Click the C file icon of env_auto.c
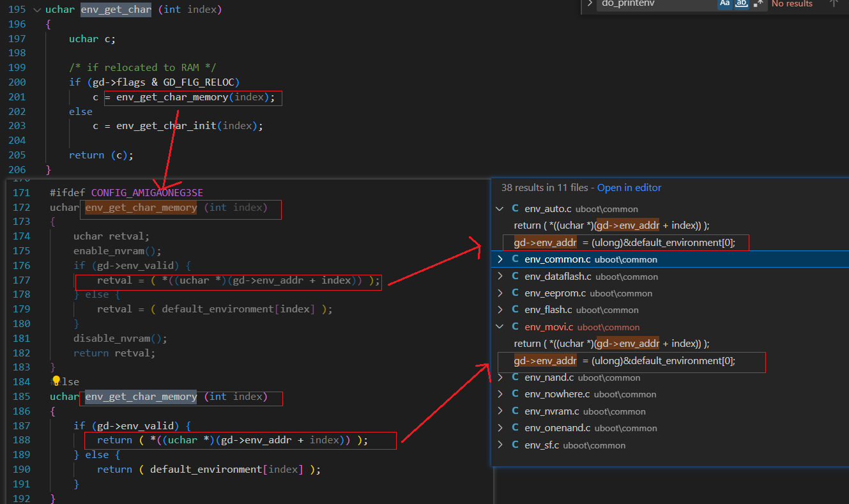The image size is (849, 504). click(x=515, y=209)
